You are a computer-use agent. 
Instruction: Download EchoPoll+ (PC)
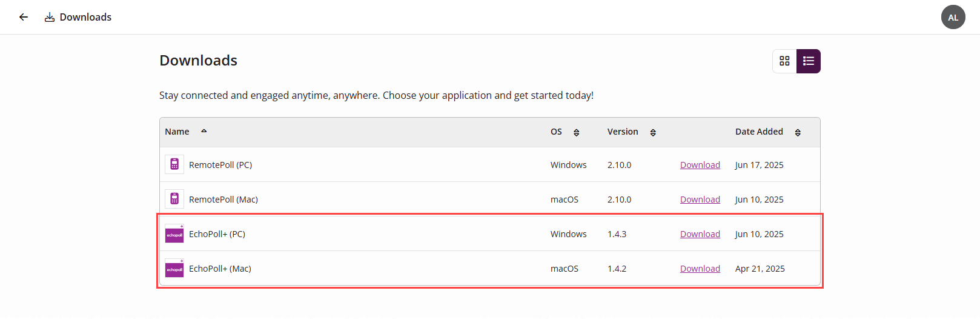coord(700,234)
